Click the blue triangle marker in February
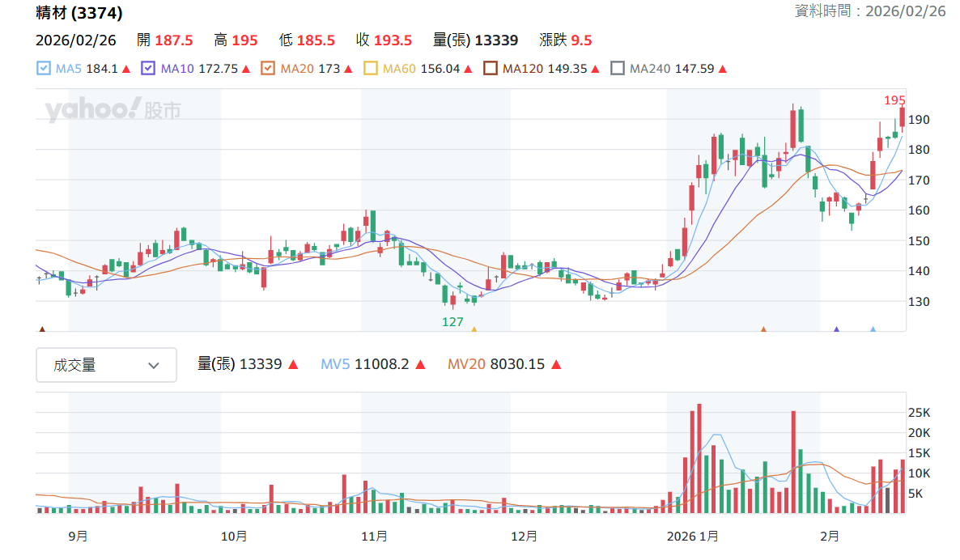Image resolution: width=960 pixels, height=560 pixels. click(x=873, y=329)
